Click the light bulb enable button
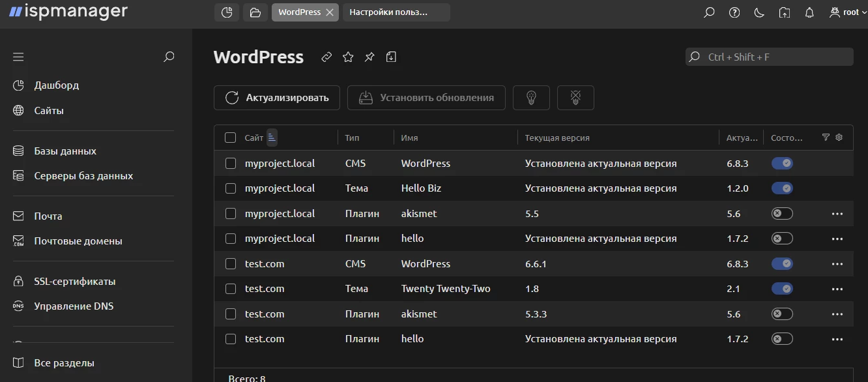Screen dimensions: 868x382 point(531,98)
